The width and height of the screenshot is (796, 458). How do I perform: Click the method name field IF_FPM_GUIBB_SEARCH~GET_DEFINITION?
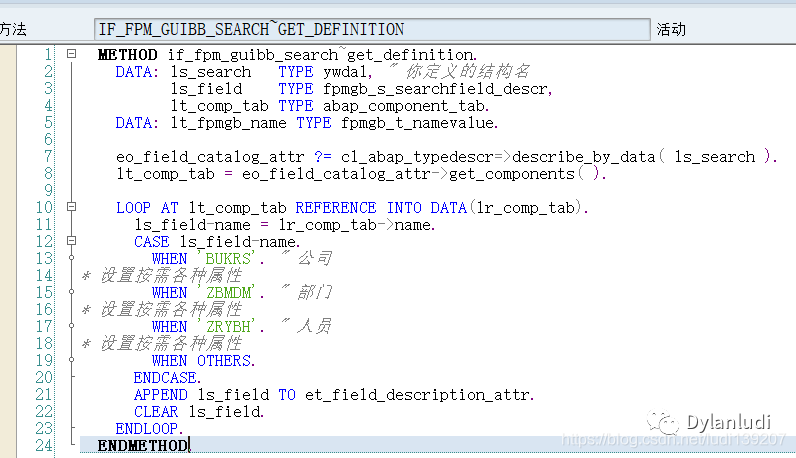click(372, 29)
